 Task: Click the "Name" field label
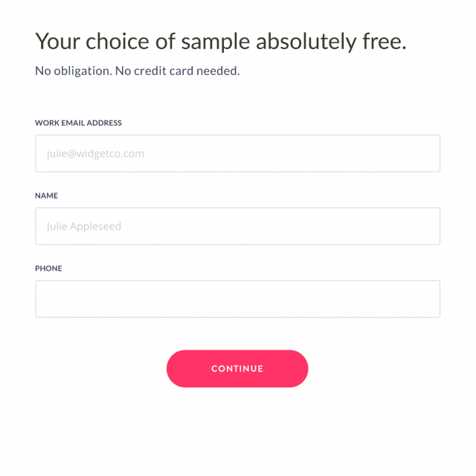46,196
